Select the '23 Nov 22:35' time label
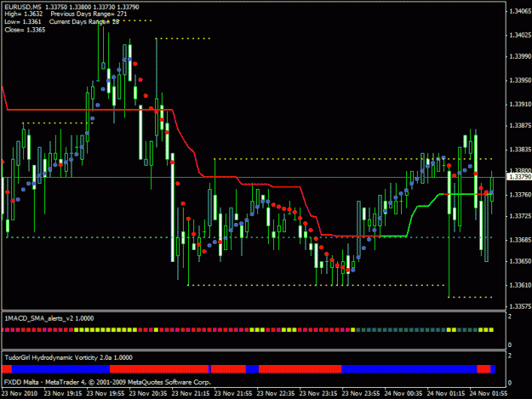 point(276,394)
